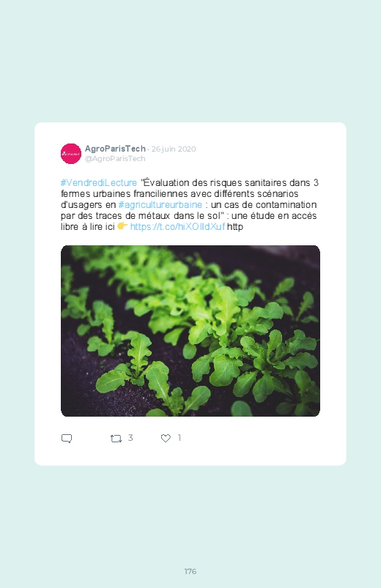Click the trailing "http" text

(235, 227)
